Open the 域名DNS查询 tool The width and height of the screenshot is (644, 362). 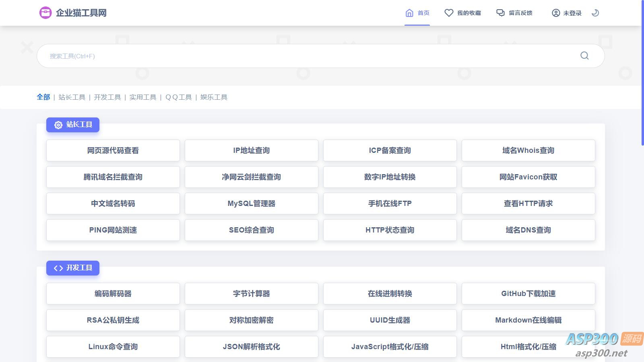click(x=528, y=230)
